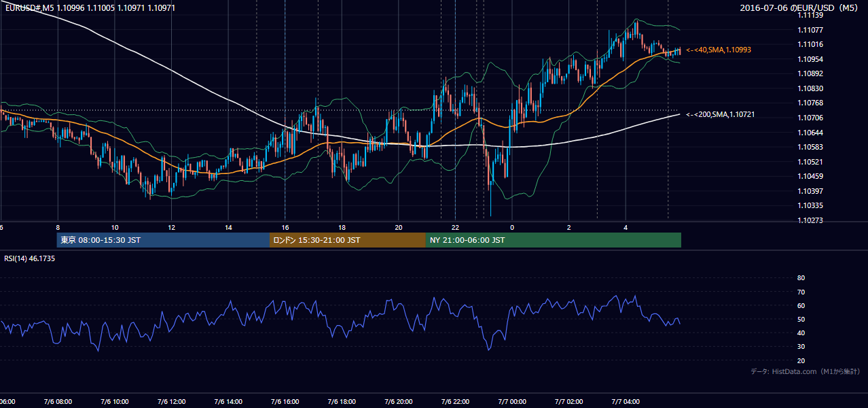Image resolution: width=868 pixels, height=408 pixels.
Task: Click the 1.10830 price axis label
Action: tap(811, 88)
